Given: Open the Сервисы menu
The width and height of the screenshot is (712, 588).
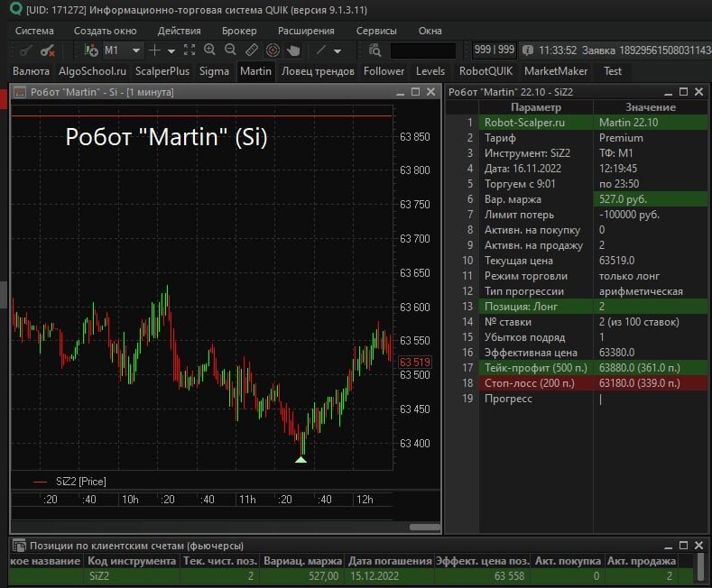Looking at the screenshot, I should (376, 31).
